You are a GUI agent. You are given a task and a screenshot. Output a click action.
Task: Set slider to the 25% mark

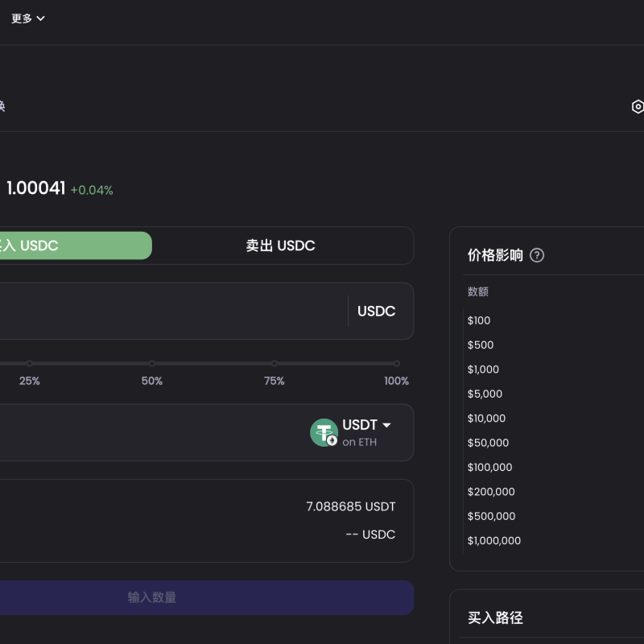tap(30, 364)
